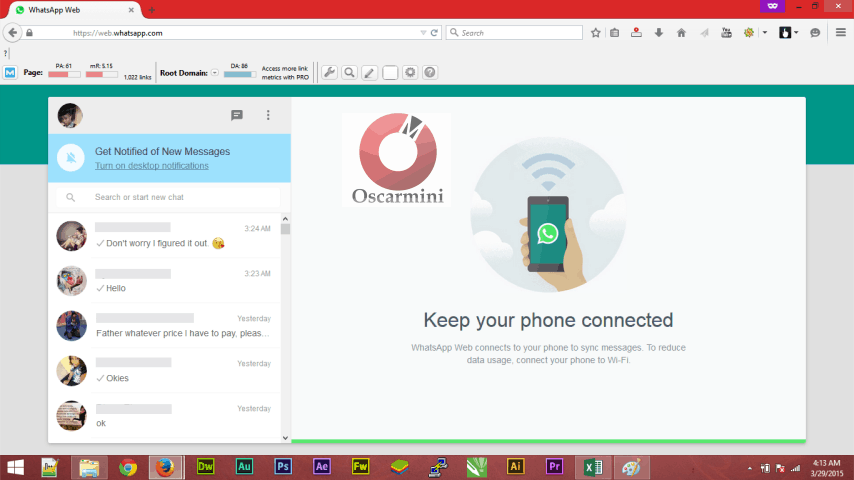The image size is (854, 480).
Task: Go to Firefox Home page icon
Action: (x=681, y=33)
